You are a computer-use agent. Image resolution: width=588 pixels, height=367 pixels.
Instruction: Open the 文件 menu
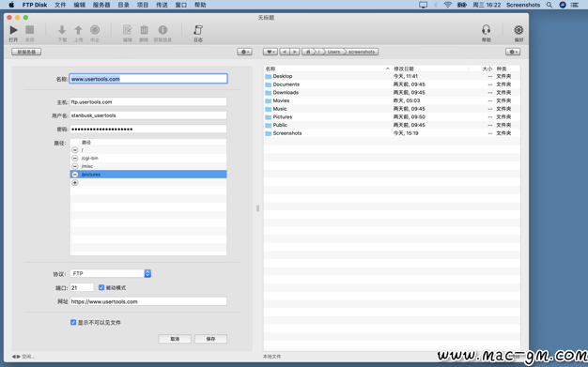click(60, 5)
